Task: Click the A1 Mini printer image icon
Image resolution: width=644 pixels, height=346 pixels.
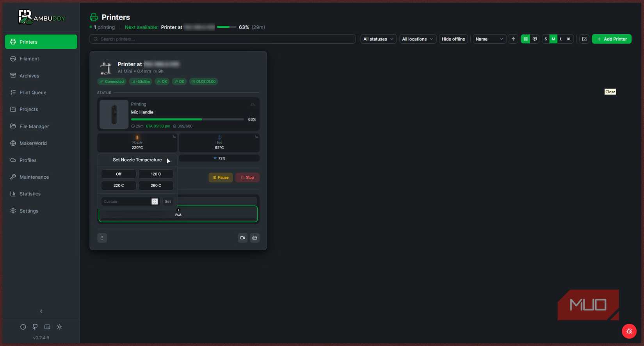Action: (x=106, y=67)
